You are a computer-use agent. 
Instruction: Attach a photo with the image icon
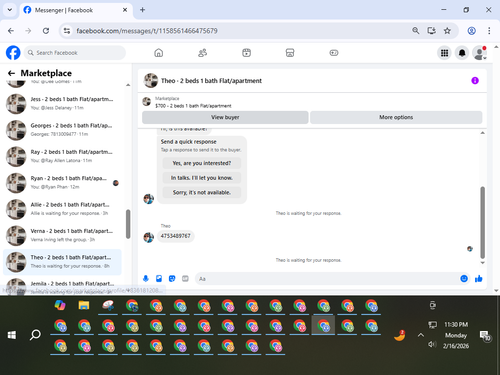point(159,279)
